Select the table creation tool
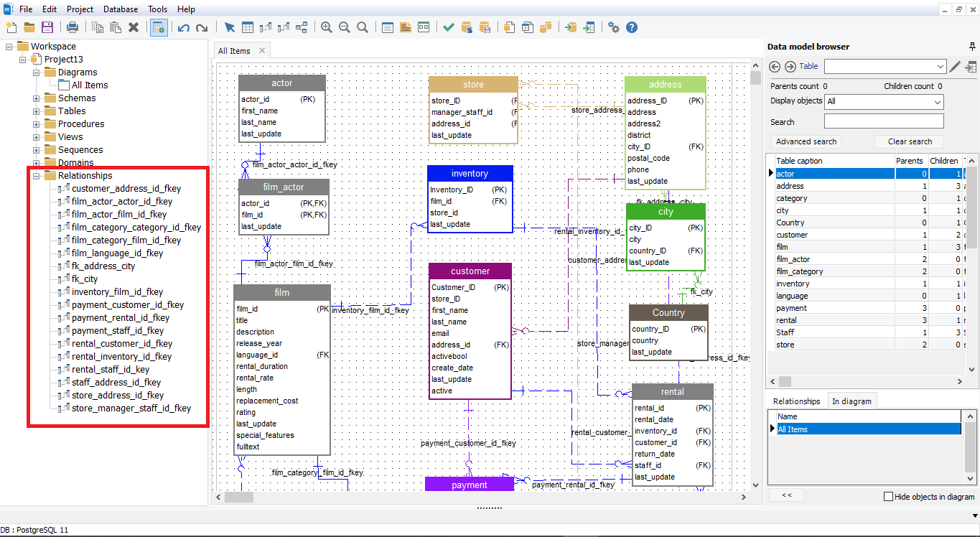980x537 pixels. (x=248, y=27)
